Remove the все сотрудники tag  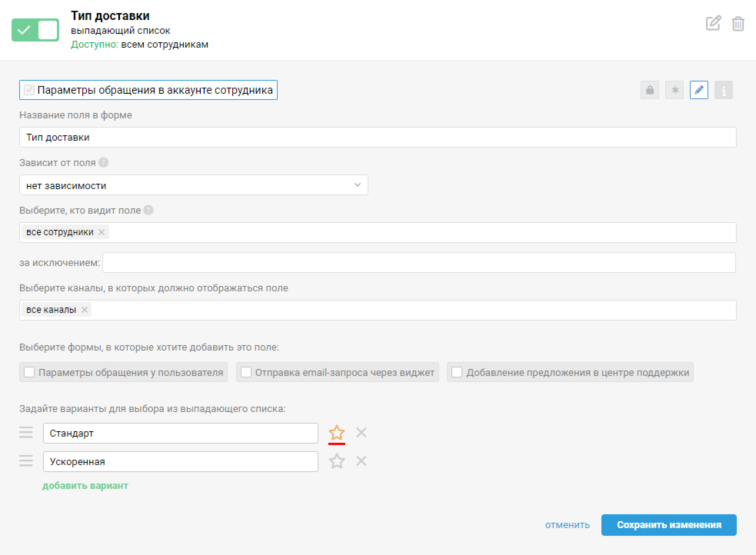coord(102,232)
